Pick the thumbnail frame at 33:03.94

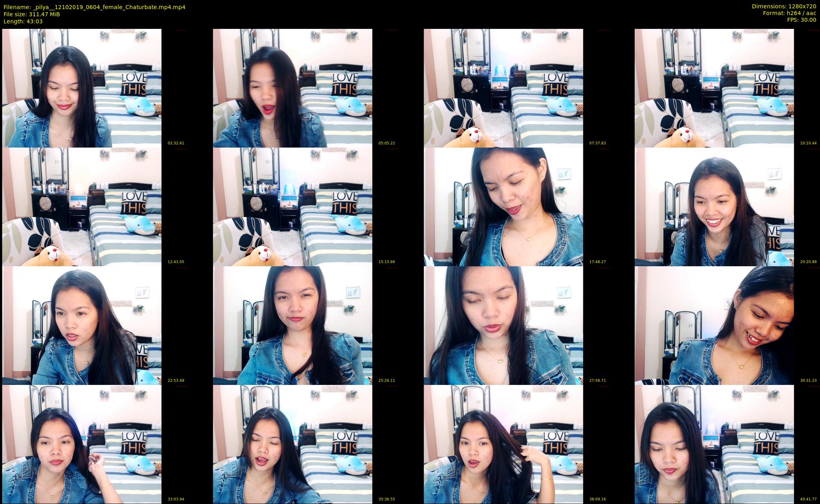point(82,444)
